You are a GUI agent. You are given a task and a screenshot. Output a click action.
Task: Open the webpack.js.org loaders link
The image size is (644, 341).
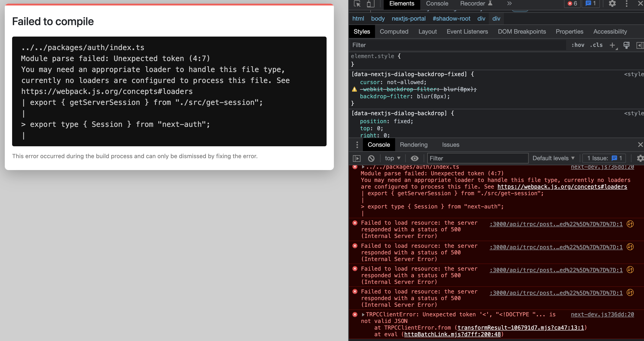562,187
